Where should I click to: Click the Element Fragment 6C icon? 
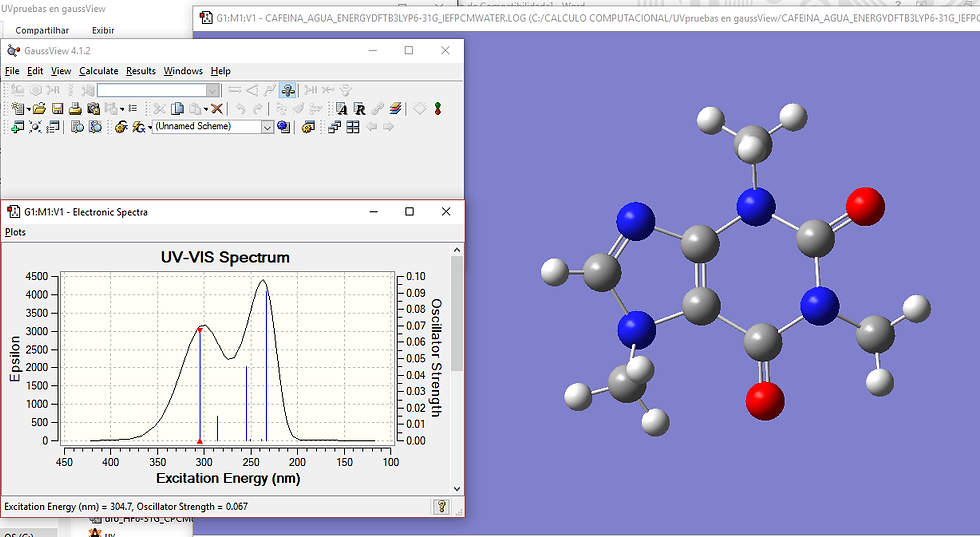(18, 90)
